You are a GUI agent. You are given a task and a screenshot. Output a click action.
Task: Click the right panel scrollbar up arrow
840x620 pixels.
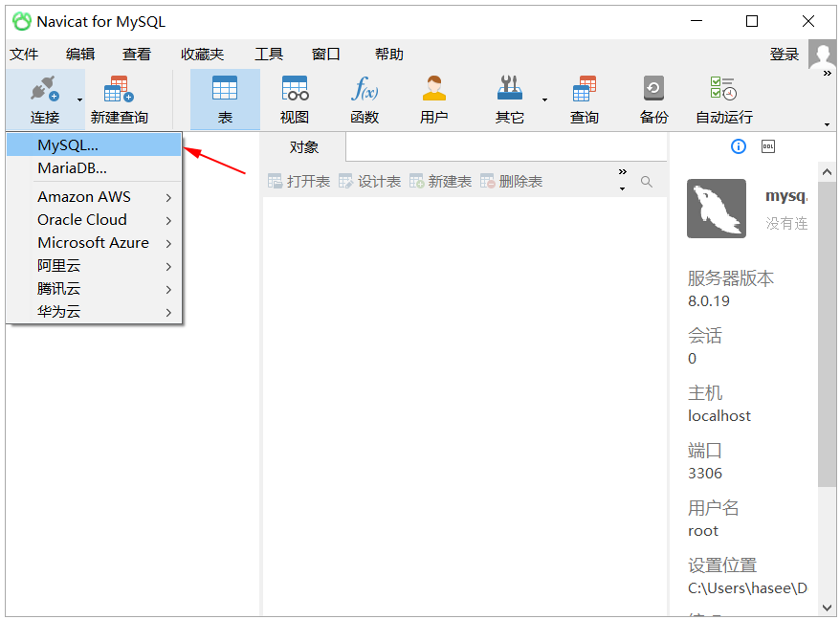(x=827, y=171)
